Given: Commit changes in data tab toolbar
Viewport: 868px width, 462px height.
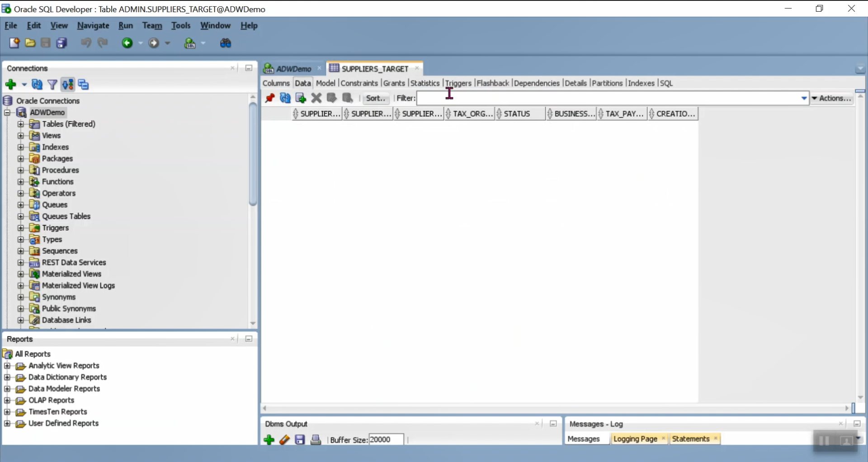Looking at the screenshot, I should [332, 98].
